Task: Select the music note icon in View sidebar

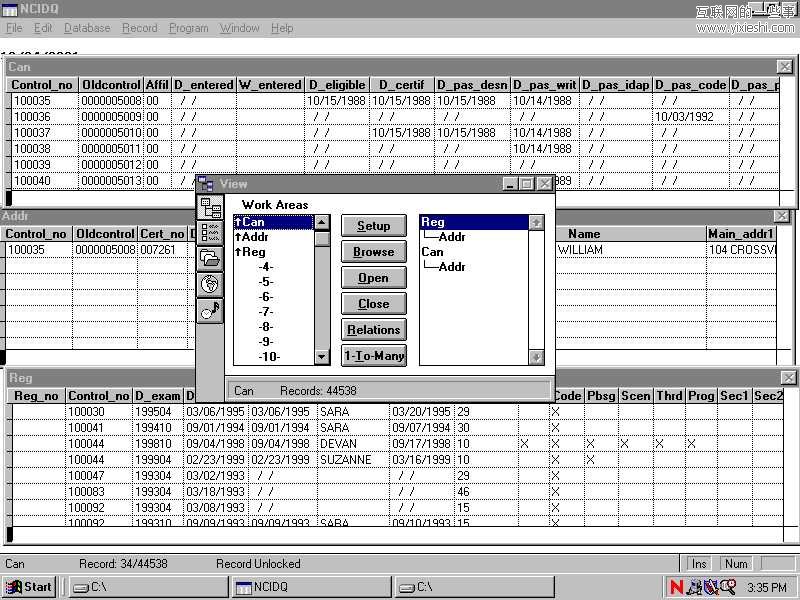Action: [210, 310]
